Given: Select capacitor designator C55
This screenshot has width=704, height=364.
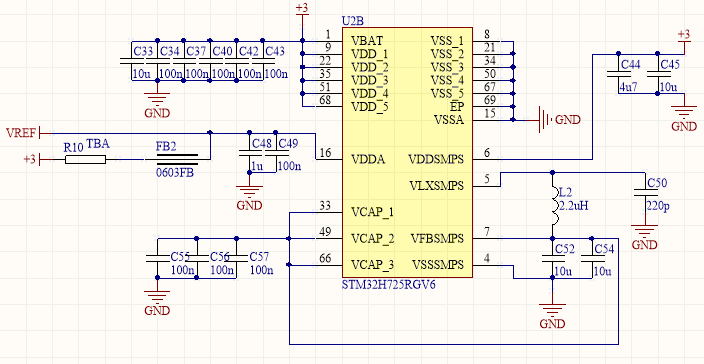Looking at the screenshot, I should pyautogui.click(x=180, y=256).
